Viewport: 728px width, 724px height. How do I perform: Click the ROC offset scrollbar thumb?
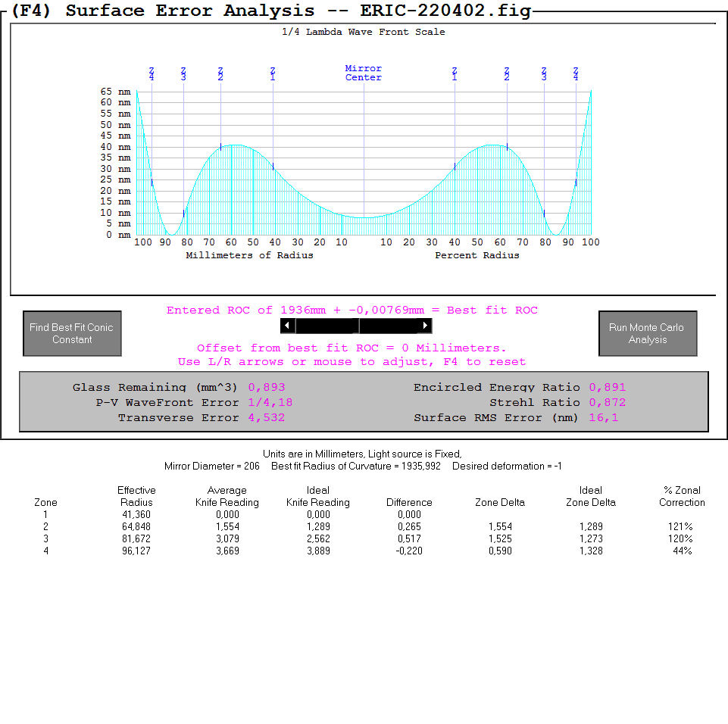[356, 325]
